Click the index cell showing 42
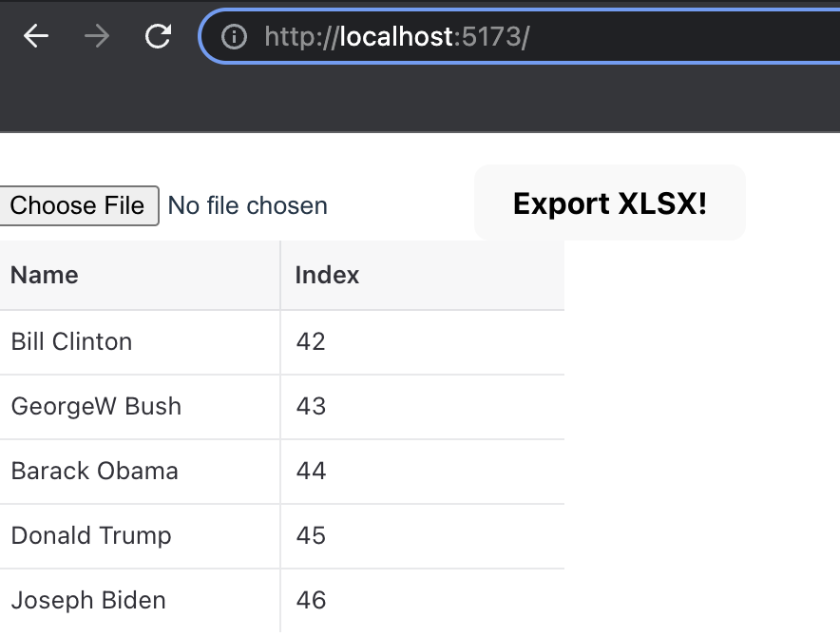Screen dimensions: 840x637 (x=311, y=341)
